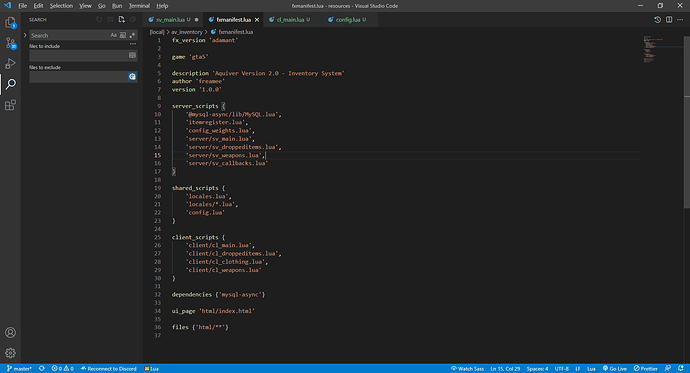Expand the Replace field chevron
Image resolution: width=690 pixels, height=373 pixels.
25,35
